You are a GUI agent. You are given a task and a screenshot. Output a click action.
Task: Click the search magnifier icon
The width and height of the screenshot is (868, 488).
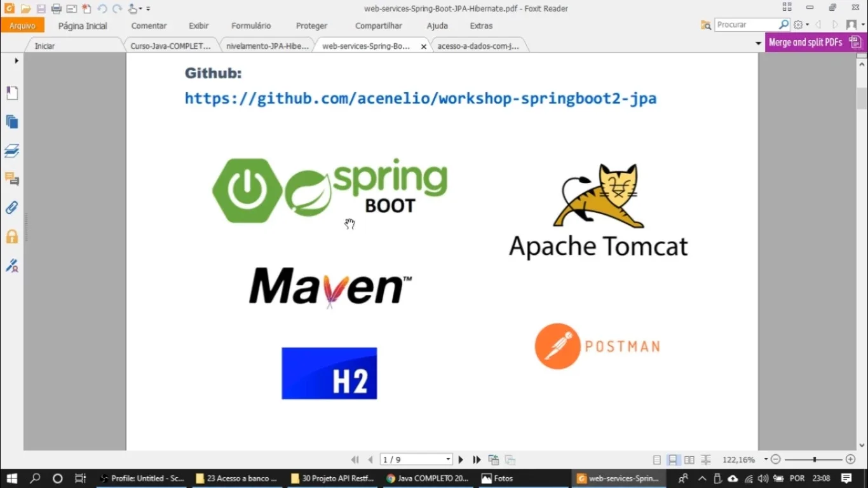point(783,25)
